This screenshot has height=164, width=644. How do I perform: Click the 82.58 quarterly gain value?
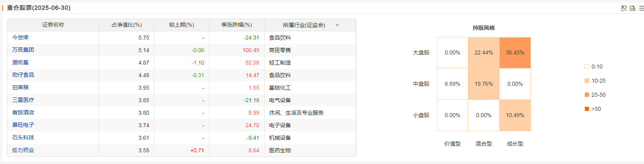point(252,63)
